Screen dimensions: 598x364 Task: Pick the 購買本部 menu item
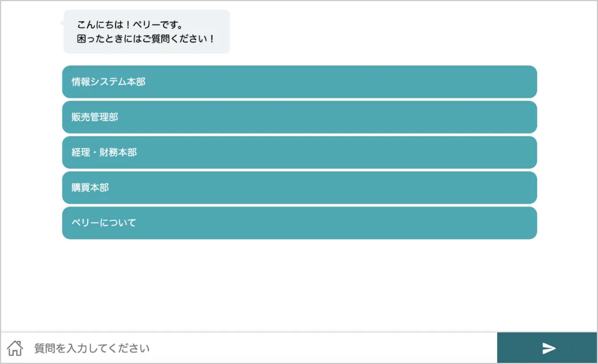coord(300,188)
